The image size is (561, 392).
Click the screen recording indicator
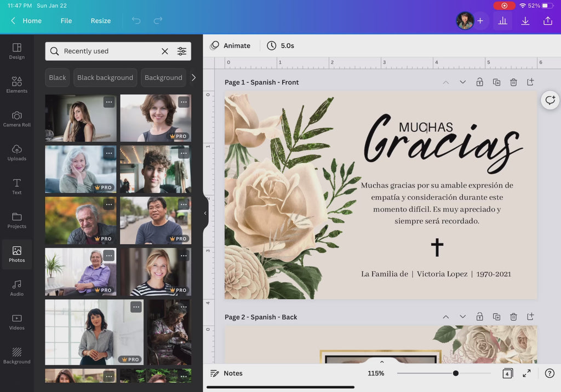click(504, 5)
